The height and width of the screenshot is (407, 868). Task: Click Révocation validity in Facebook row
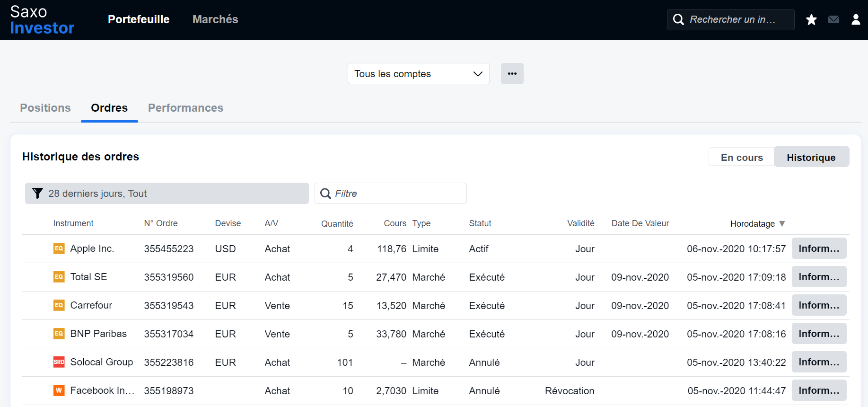click(570, 391)
